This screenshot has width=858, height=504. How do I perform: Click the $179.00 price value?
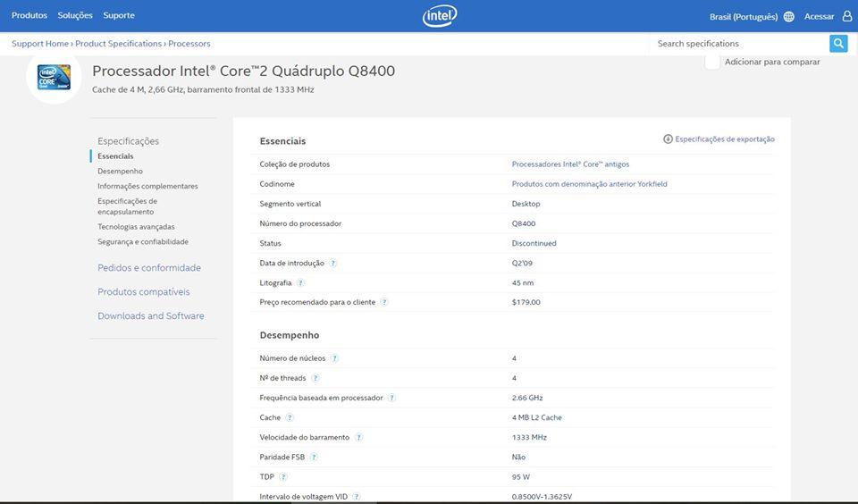[526, 302]
